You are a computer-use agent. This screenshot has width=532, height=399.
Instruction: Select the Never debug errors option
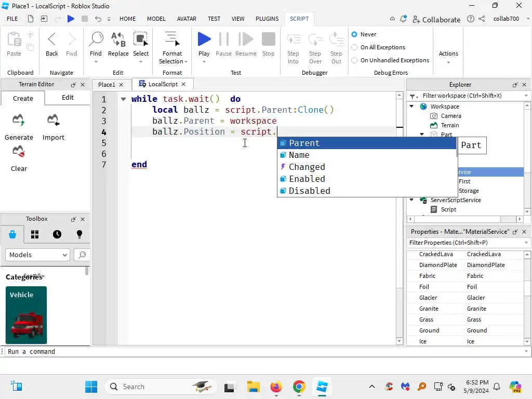pyautogui.click(x=354, y=34)
